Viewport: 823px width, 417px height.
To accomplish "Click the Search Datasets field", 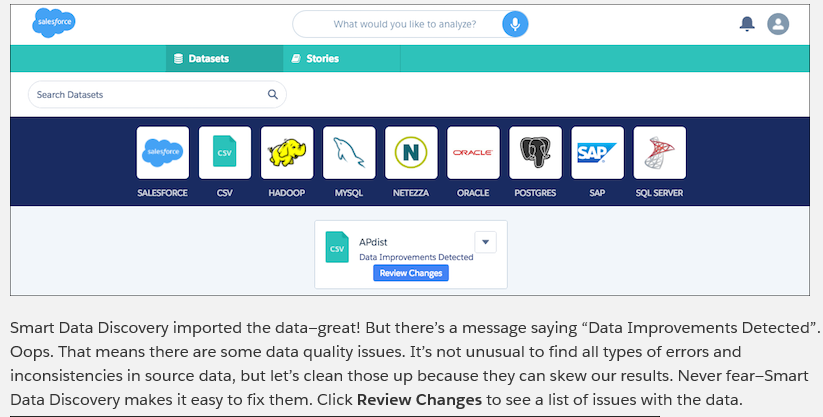I will pyautogui.click(x=150, y=95).
